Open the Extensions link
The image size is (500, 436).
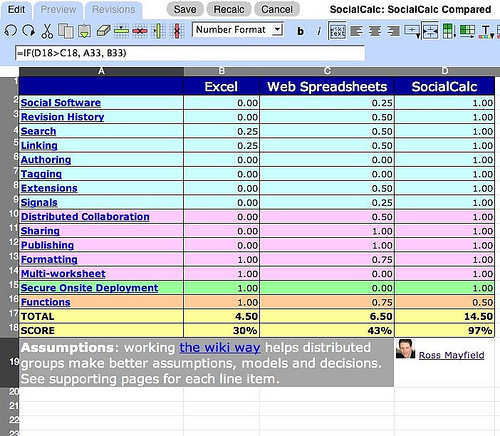point(49,188)
